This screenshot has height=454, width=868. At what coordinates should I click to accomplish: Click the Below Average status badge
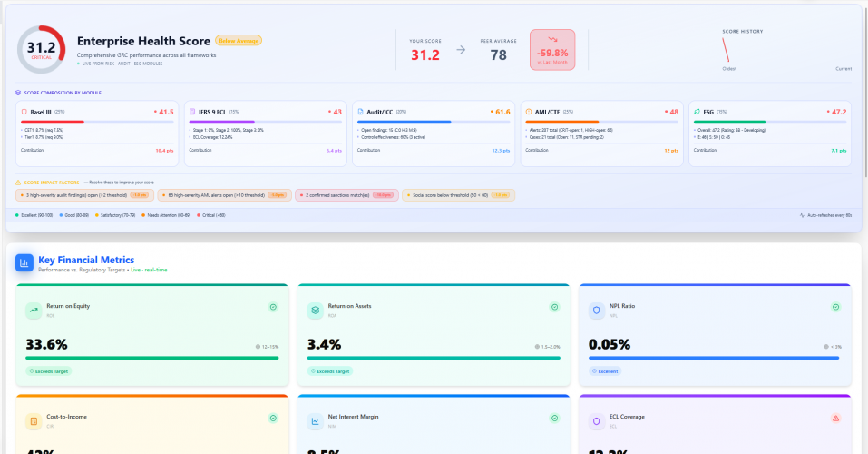click(x=239, y=41)
